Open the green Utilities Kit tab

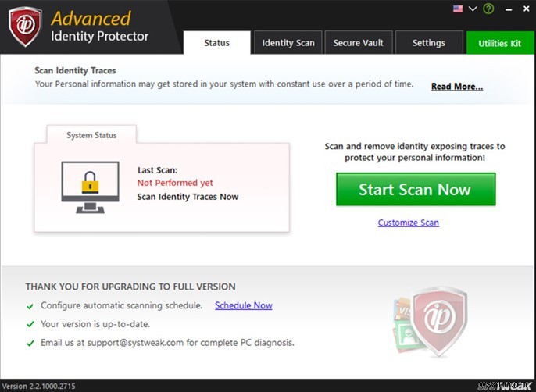coord(500,43)
